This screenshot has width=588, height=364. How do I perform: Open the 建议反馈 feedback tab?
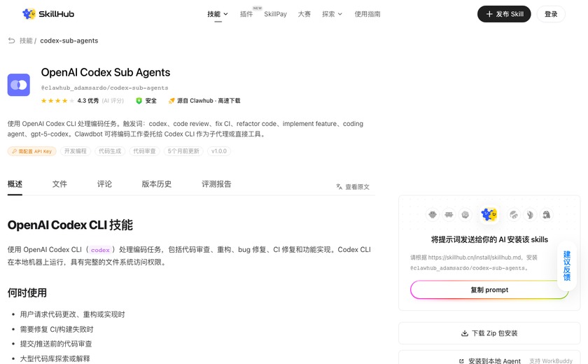(567, 266)
